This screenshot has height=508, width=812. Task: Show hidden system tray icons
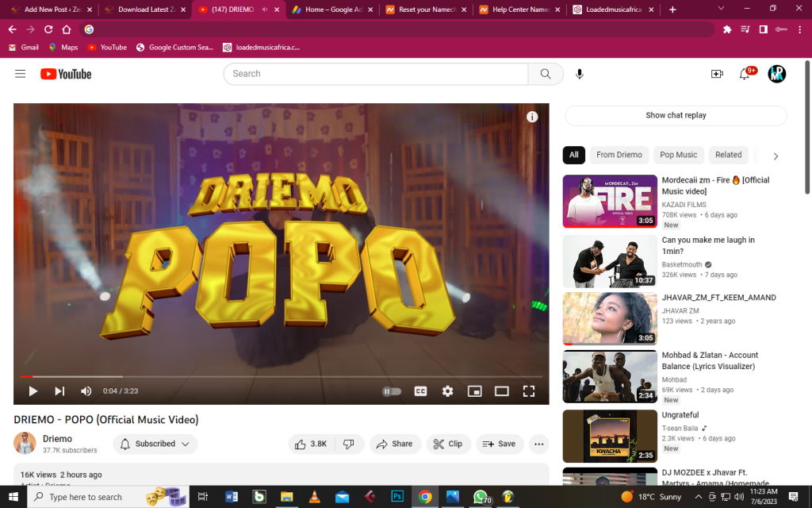click(698, 497)
